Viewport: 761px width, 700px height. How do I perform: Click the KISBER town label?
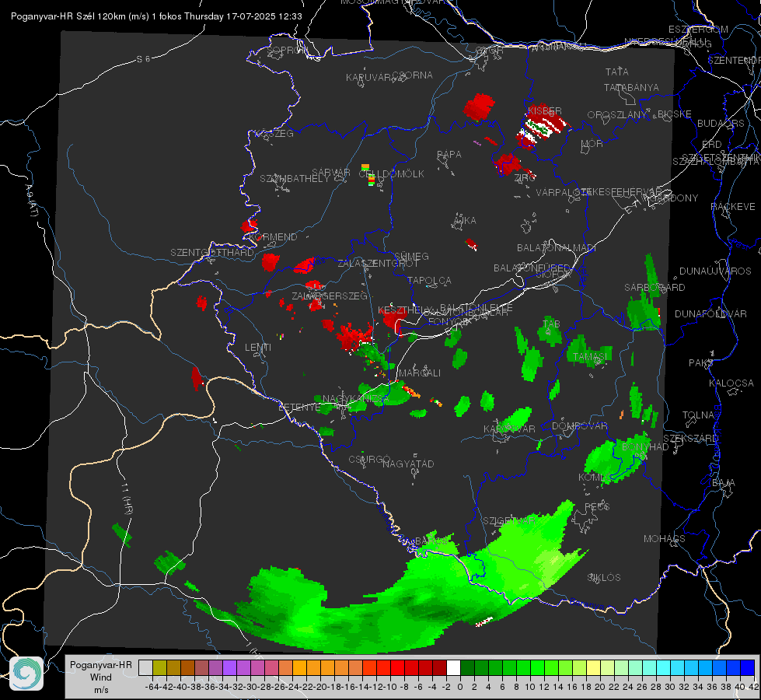pos(545,110)
